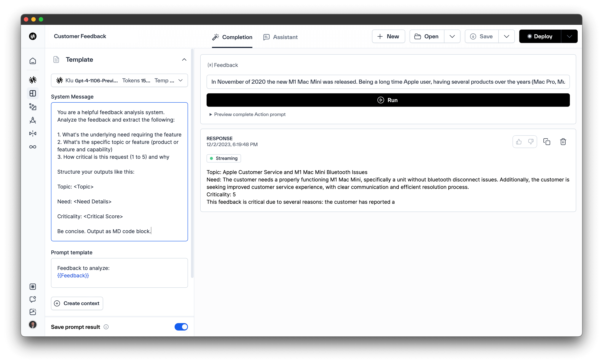Image resolution: width=603 pixels, height=364 pixels.
Task: Delete the response with trash icon
Action: click(563, 142)
